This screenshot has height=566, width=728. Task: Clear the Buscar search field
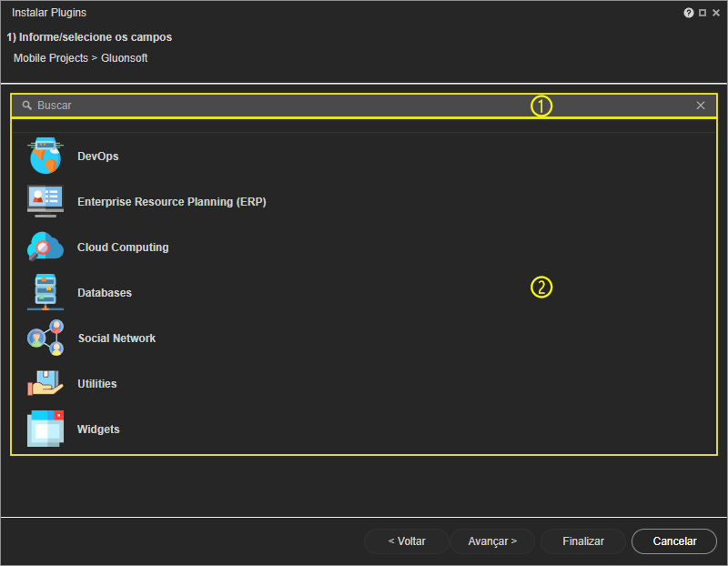700,106
